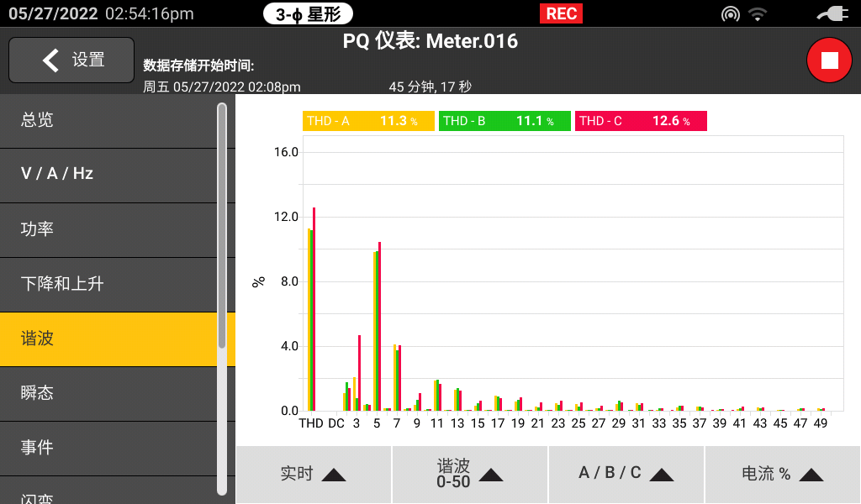
Task: Tap the 16.0 y-axis value
Action: click(x=286, y=152)
